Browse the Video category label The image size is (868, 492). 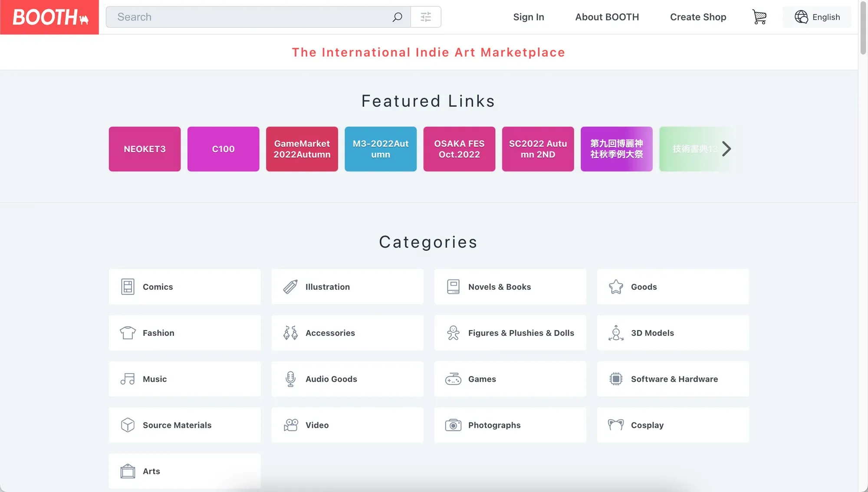point(317,425)
